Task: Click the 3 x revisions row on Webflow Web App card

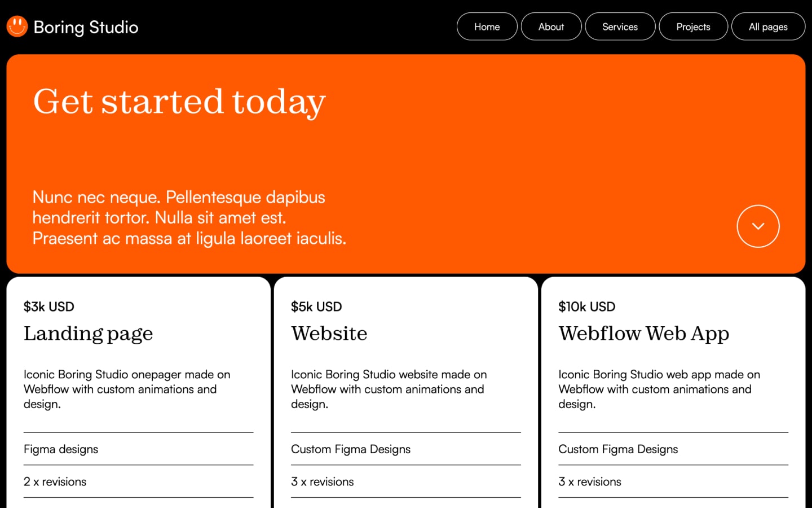Action: click(x=590, y=481)
